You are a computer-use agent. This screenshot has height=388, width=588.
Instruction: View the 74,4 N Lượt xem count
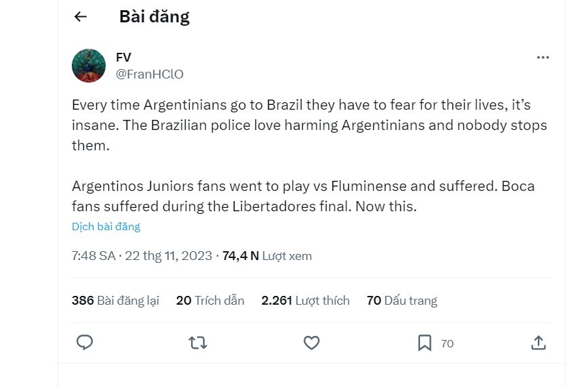[x=267, y=256]
